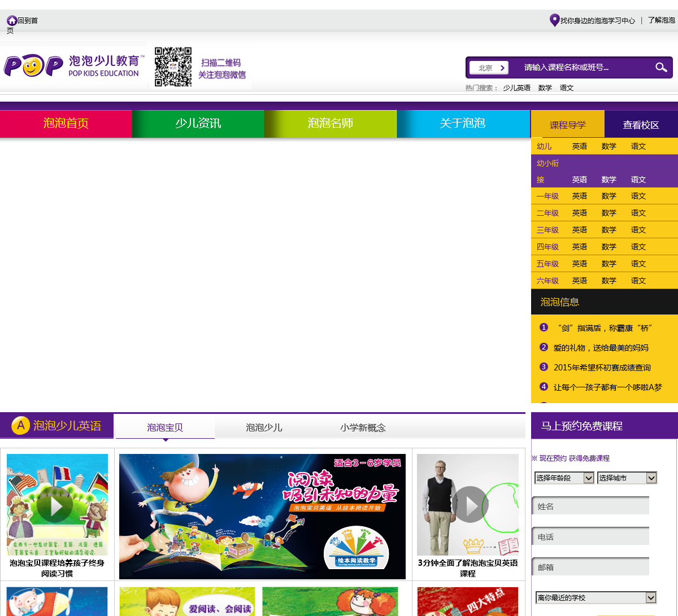The width and height of the screenshot is (678, 616).
Task: Click the 邮箱 input field
Action: (590, 567)
